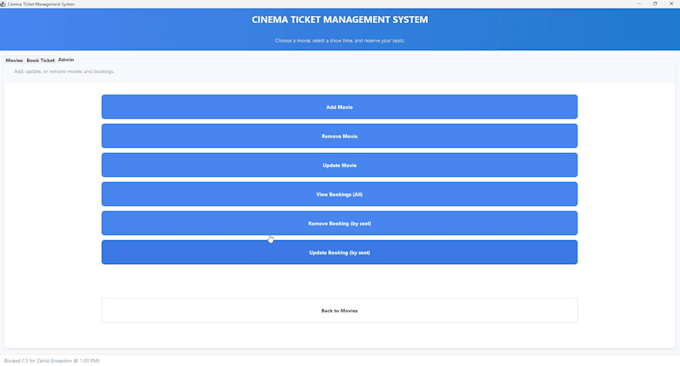Click the status message 'Booked C3 for Zahid'
The width and height of the screenshot is (680, 366).
(52, 360)
